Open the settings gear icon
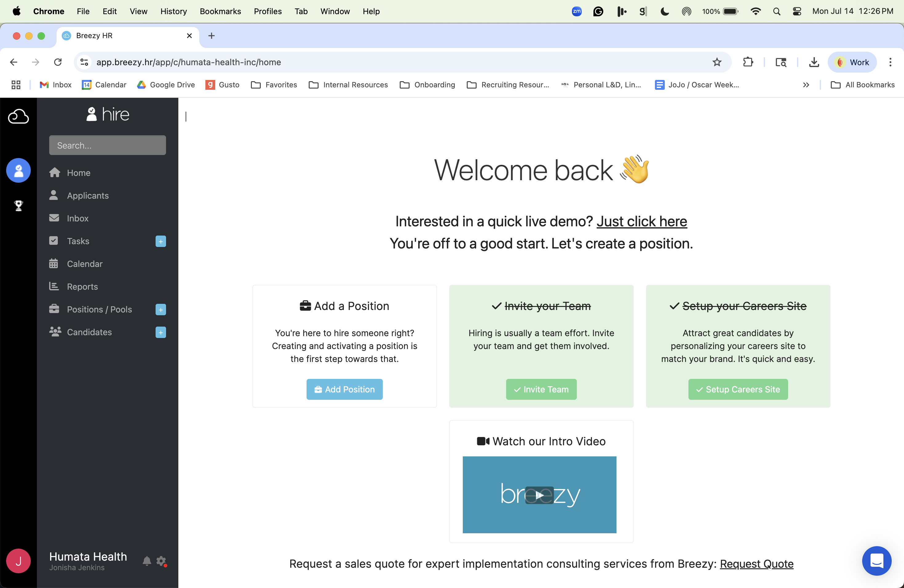This screenshot has height=588, width=904. point(161,561)
